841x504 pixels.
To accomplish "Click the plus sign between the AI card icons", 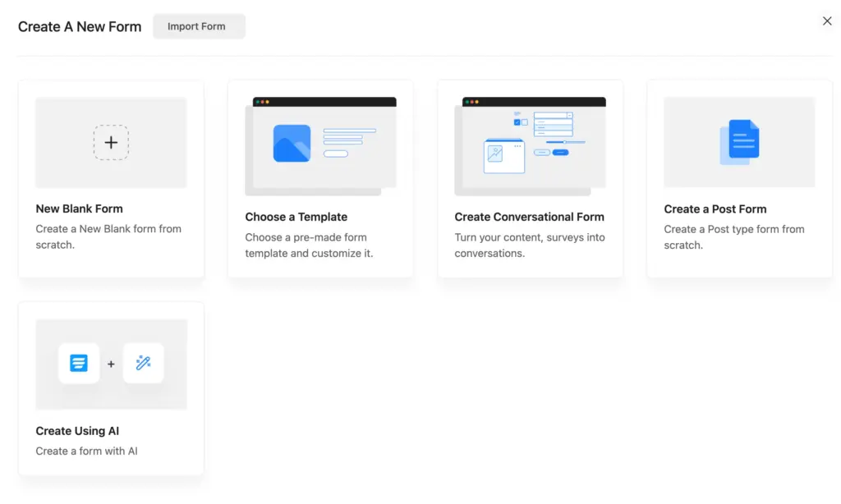I will point(111,363).
